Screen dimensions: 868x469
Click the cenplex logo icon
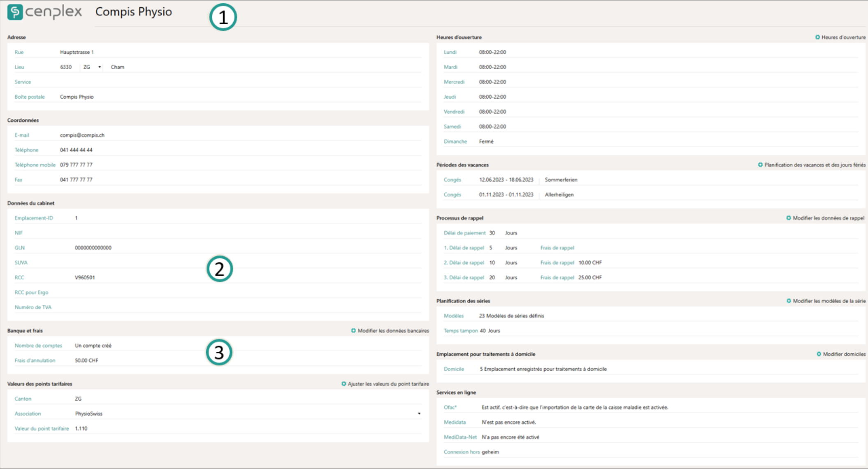[x=15, y=12]
